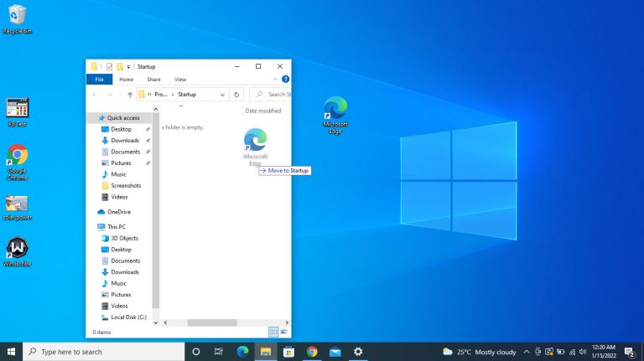This screenshot has width=644, height=361.
Task: Open the notification center icon
Action: (629, 352)
